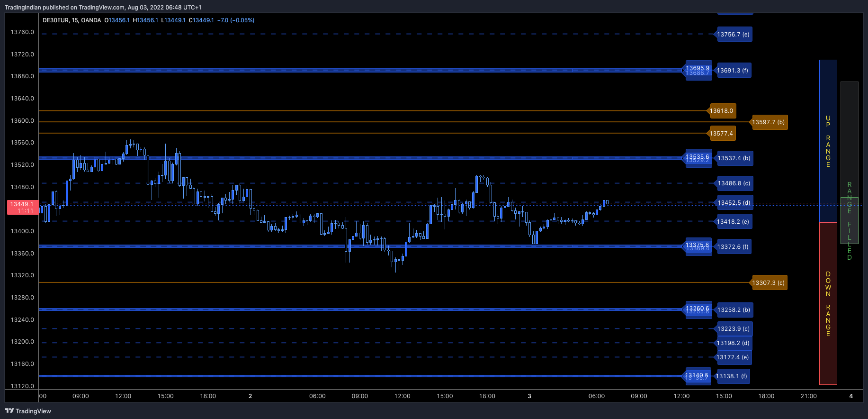Click the orange 13597.7 (b) label

(x=768, y=122)
